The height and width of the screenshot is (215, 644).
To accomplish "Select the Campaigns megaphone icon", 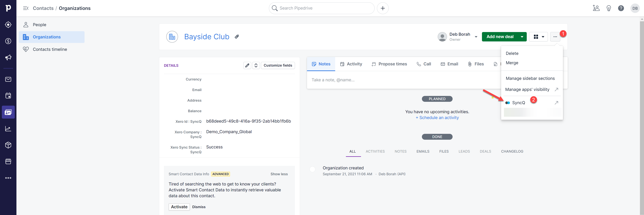I will [8, 57].
